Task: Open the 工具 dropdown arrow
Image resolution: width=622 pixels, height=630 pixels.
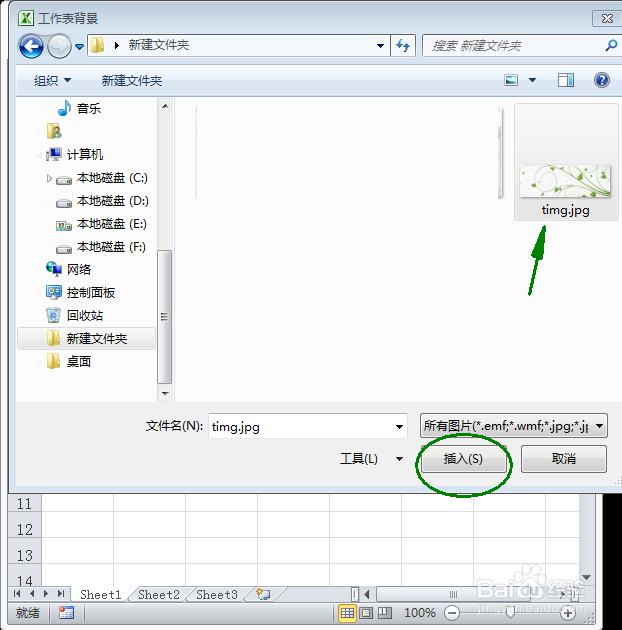Action: pyautogui.click(x=399, y=458)
